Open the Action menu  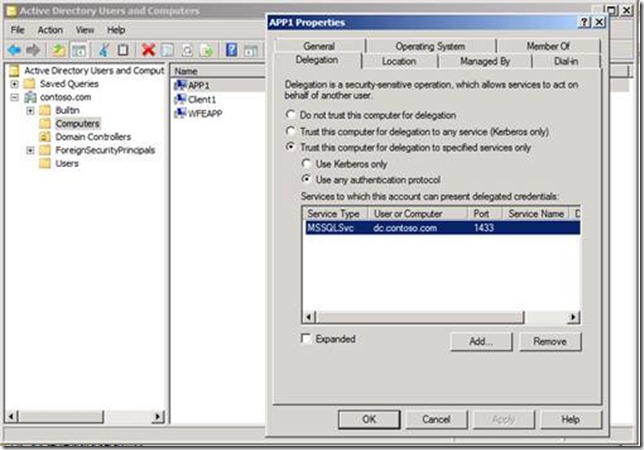50,30
